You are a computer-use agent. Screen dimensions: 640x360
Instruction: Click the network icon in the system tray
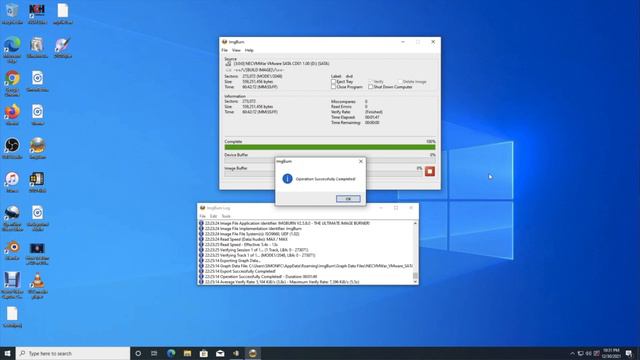580,353
